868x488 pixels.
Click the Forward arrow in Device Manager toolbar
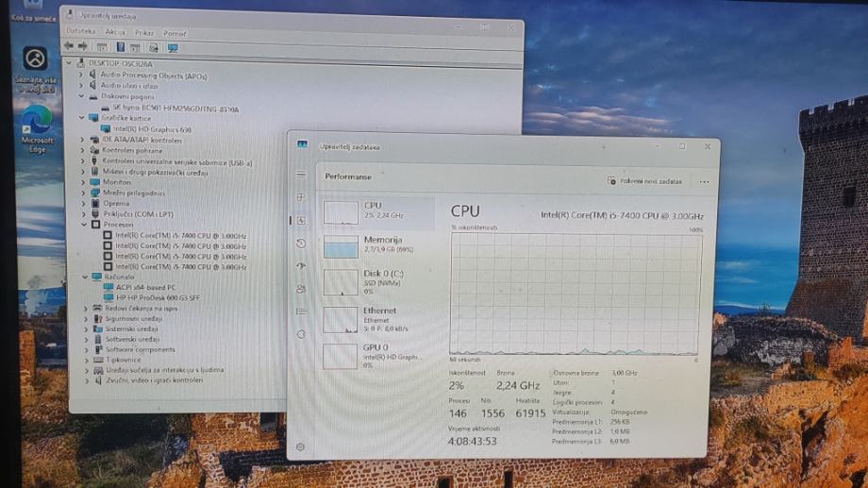pos(82,46)
